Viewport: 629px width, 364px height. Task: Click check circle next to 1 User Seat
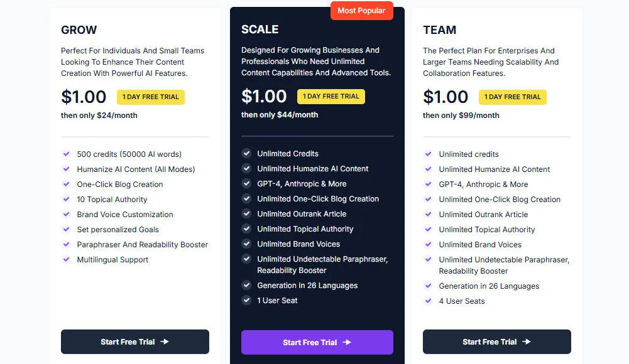click(246, 300)
